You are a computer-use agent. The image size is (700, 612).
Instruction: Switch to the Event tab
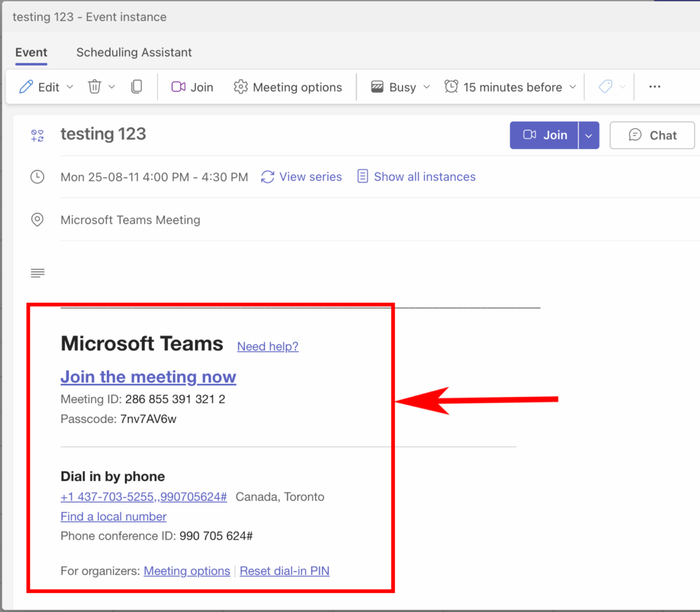point(31,52)
